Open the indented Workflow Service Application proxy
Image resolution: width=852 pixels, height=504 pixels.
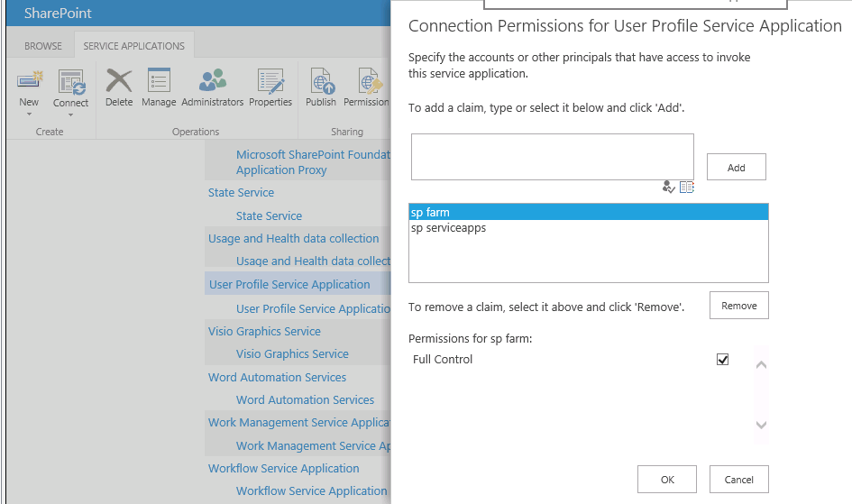click(311, 491)
